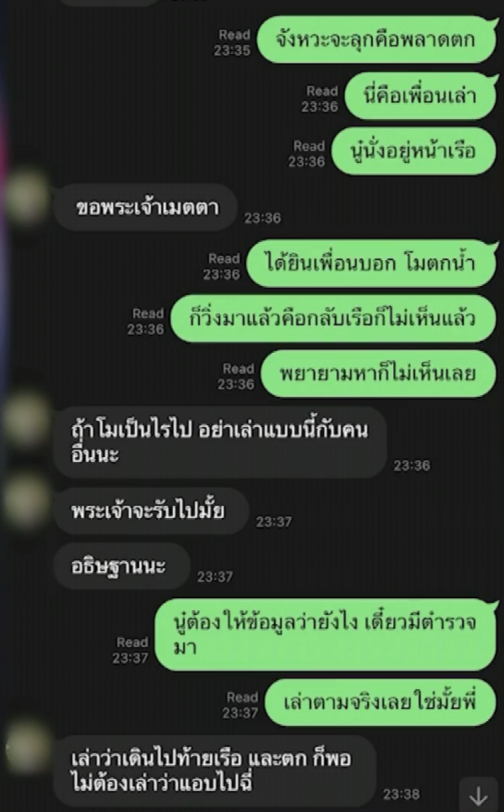Select the dark bubble 'อธิษฐานนะ'
Screen dimensions: 504x812
122,566
